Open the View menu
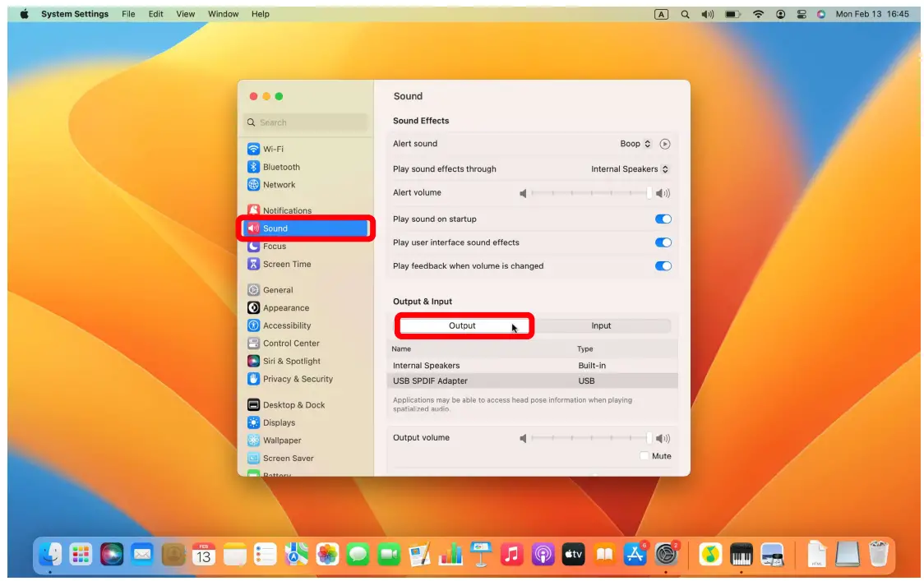Image resolution: width=924 pixels, height=581 pixels. [186, 14]
